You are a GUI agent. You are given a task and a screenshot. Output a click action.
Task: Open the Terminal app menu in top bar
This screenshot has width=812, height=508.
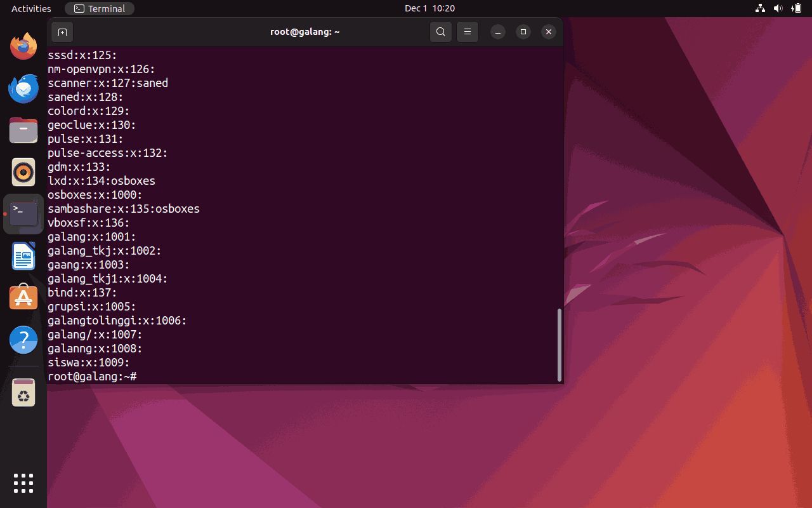click(100, 8)
